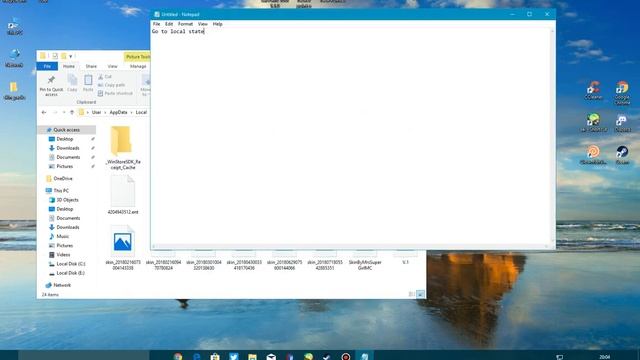Image resolution: width=640 pixels, height=360 pixels.
Task: Select Quick access in navigation pane
Action: tap(67, 130)
